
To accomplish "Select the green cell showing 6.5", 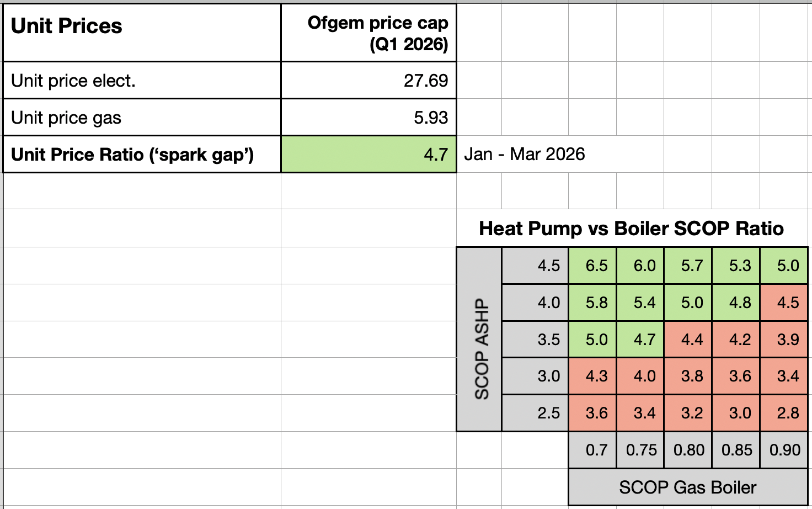I will pos(596,266).
